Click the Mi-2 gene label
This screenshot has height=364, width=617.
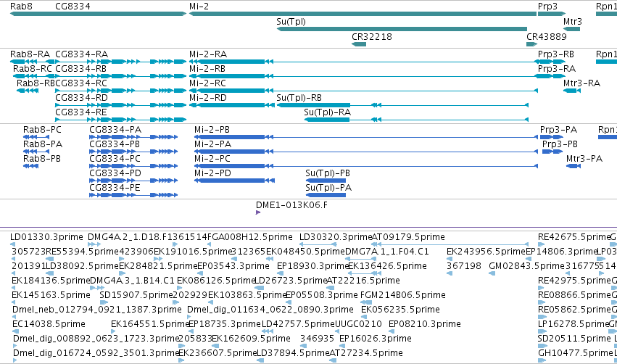point(199,7)
